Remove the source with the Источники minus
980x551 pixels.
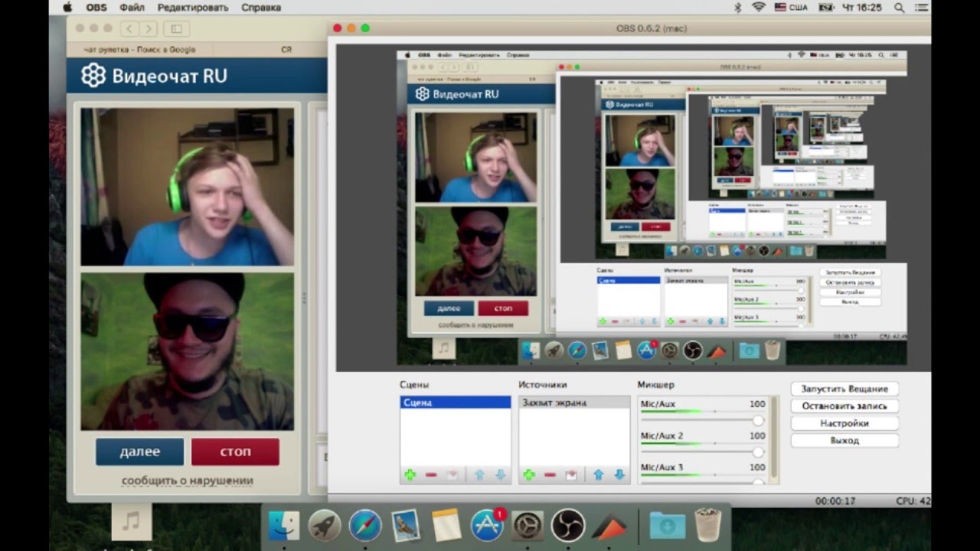(x=550, y=475)
